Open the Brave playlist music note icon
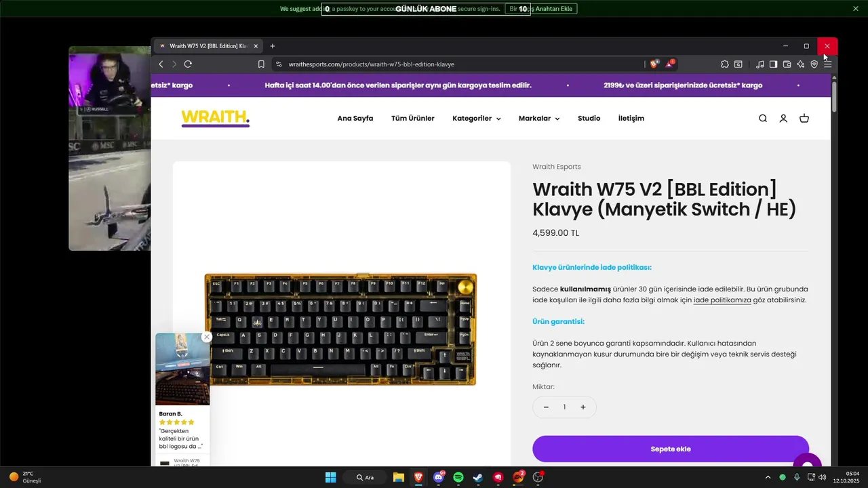 pos(759,64)
